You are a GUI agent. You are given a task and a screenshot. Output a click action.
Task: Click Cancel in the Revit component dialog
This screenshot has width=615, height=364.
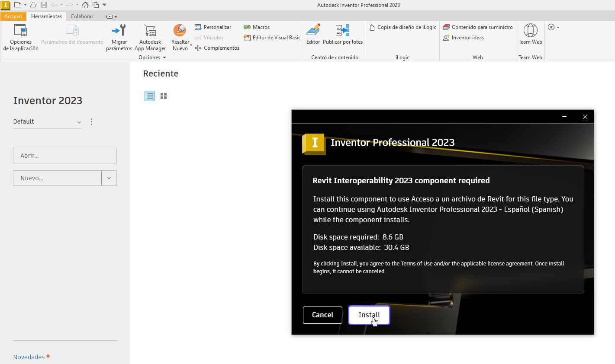pos(322,315)
